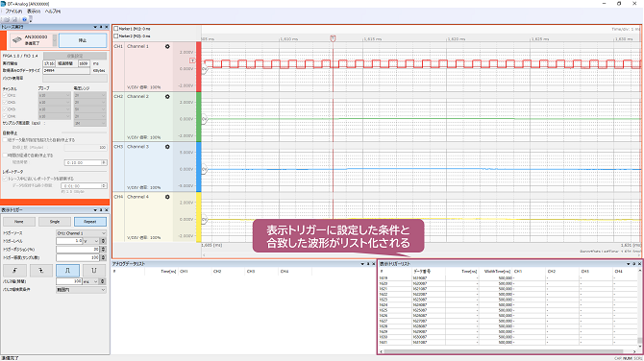This screenshot has height=361, width=644.
Task: Open pulse width unit ms dropdown
Action: [91, 281]
